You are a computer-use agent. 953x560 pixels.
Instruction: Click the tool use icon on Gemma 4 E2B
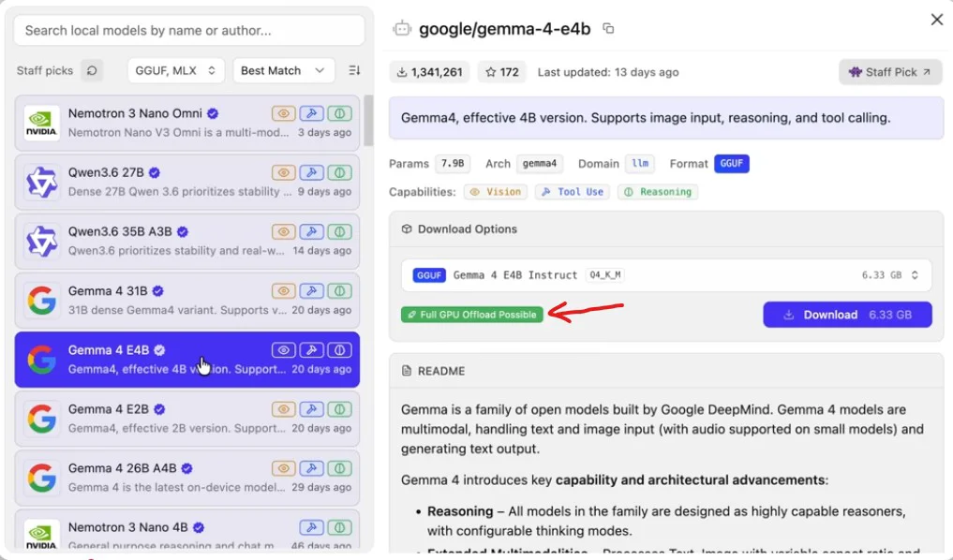click(311, 409)
